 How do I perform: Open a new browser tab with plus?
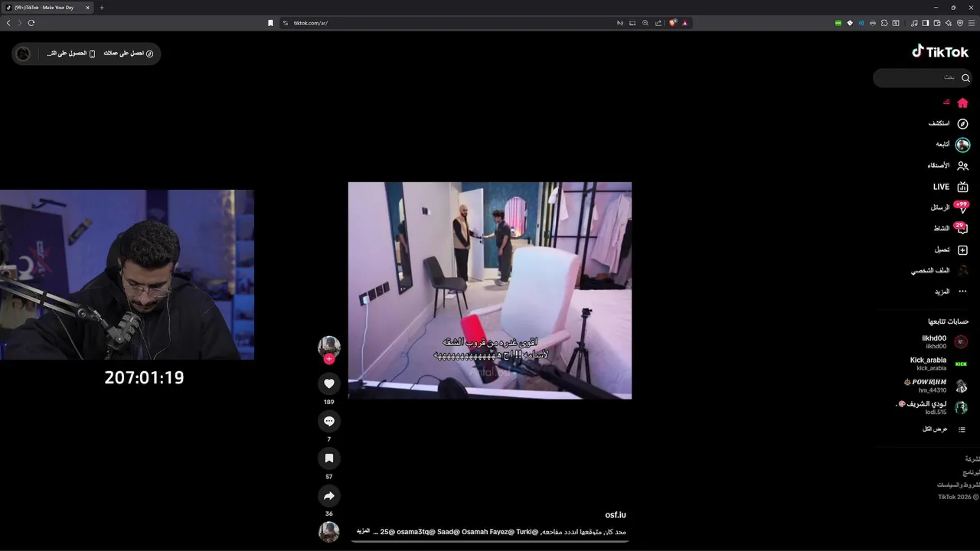[102, 8]
